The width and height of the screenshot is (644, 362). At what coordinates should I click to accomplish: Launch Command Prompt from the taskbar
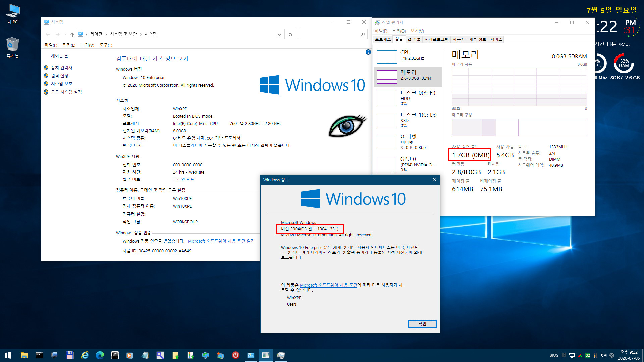[x=39, y=355]
